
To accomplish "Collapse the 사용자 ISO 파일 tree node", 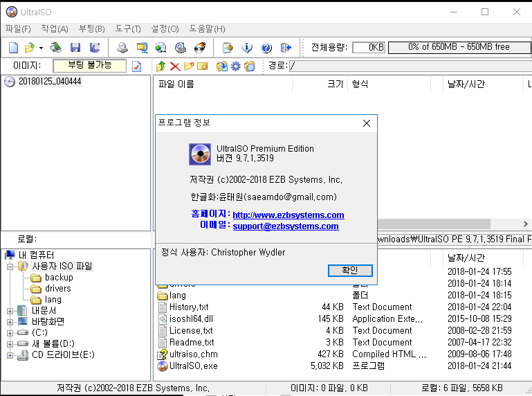I will 10,267.
